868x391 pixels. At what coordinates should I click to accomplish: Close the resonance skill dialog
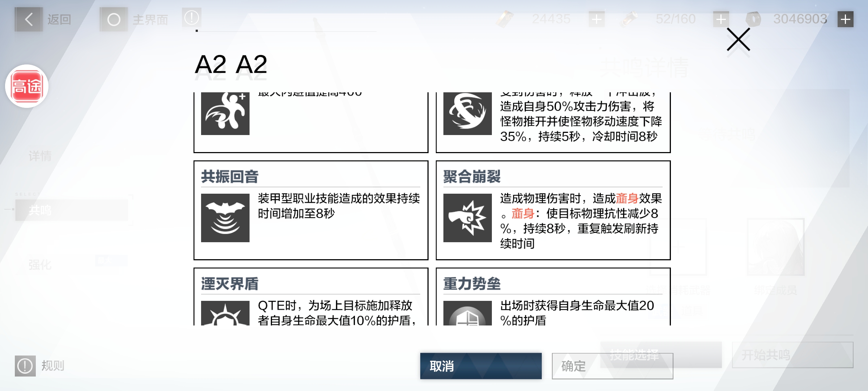[739, 39]
